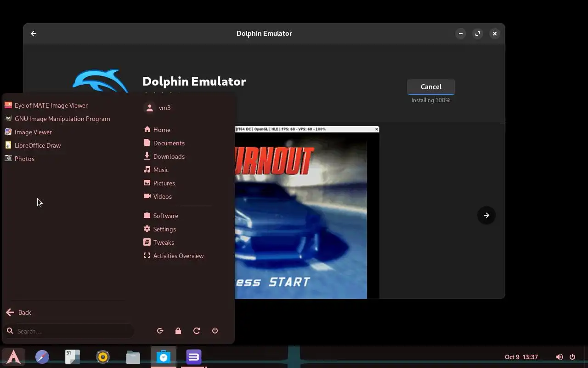
Task: Click the restart icon in menu
Action: [x=197, y=331]
